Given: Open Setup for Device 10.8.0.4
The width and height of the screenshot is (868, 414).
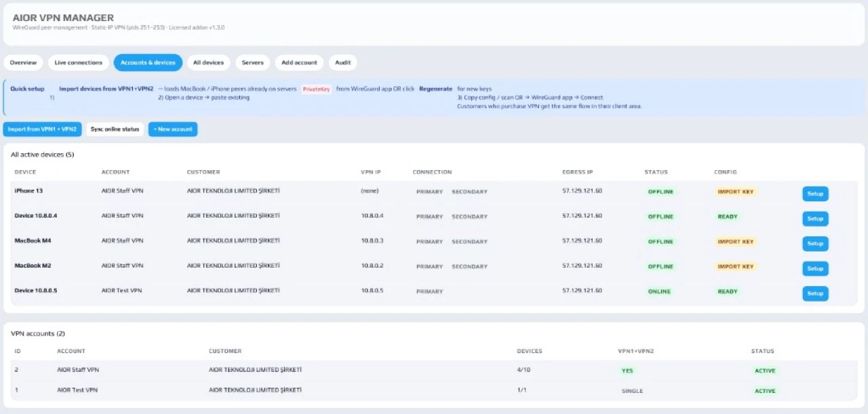Looking at the screenshot, I should click(x=815, y=219).
